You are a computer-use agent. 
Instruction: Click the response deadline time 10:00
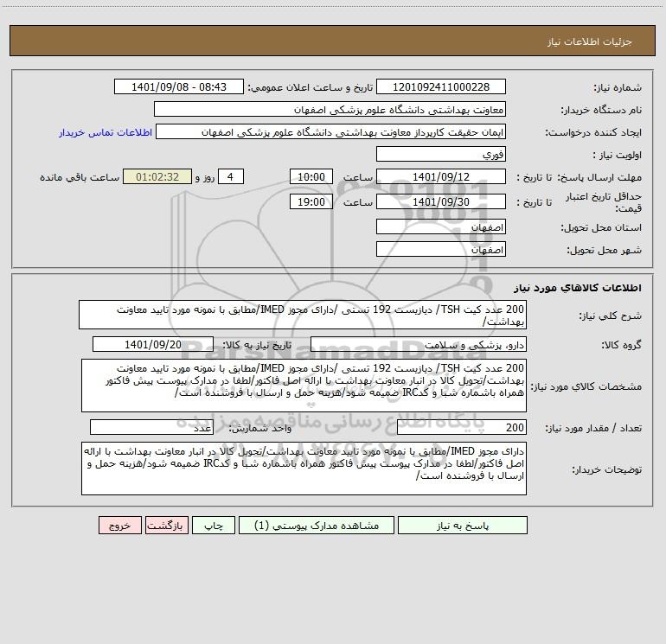click(x=311, y=177)
